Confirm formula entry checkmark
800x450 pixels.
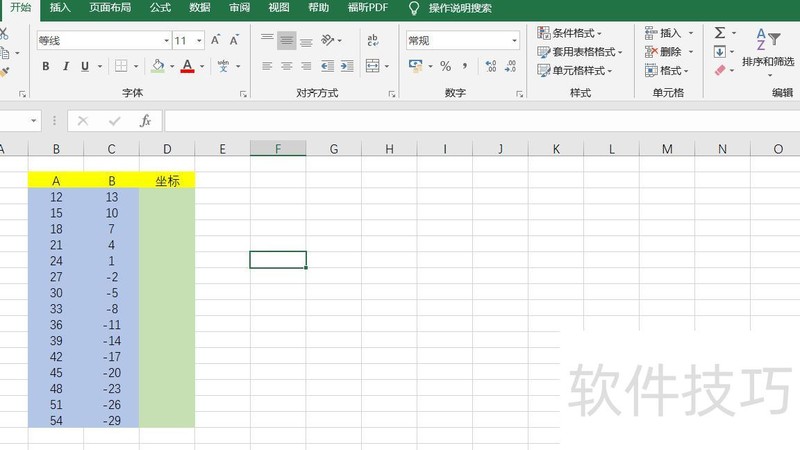114,121
